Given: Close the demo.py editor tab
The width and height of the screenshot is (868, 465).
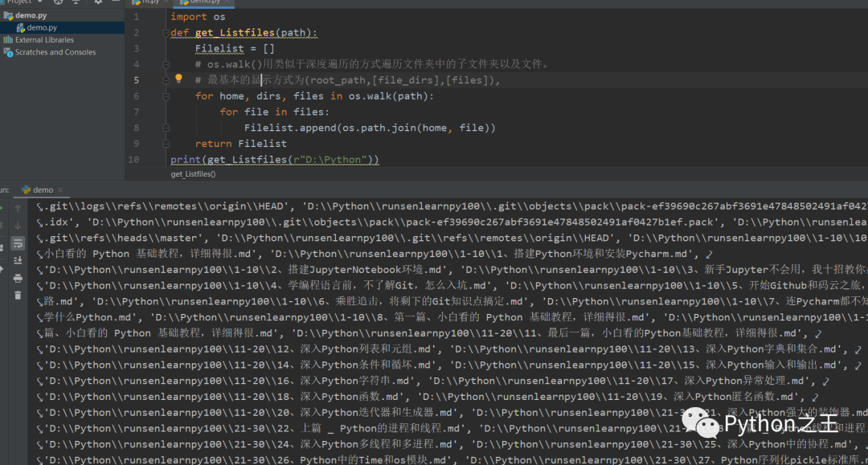Looking at the screenshot, I should coord(227,2).
